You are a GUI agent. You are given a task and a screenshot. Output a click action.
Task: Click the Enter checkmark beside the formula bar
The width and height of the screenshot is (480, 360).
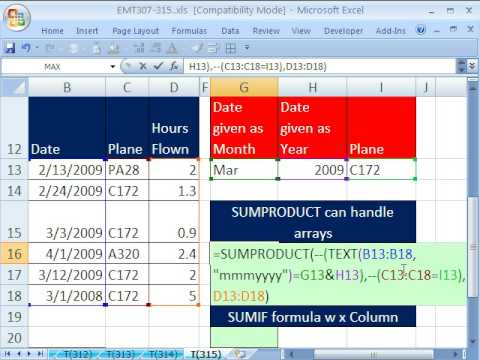(158, 66)
